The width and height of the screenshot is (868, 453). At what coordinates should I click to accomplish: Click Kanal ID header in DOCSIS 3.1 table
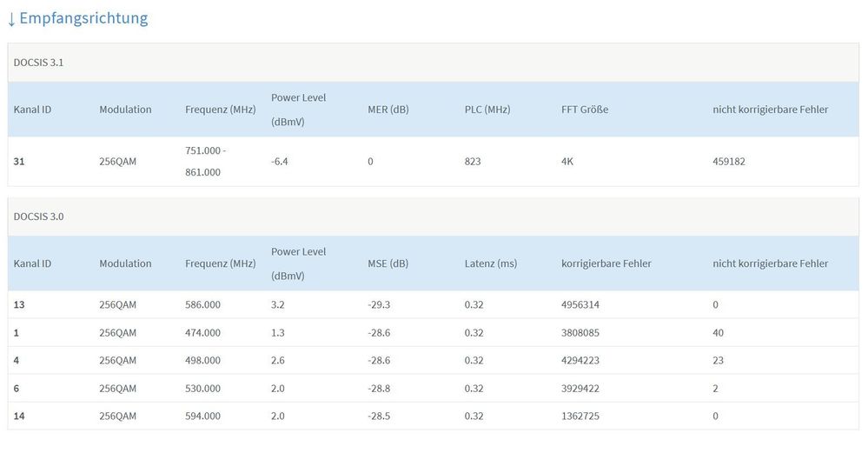click(x=32, y=110)
